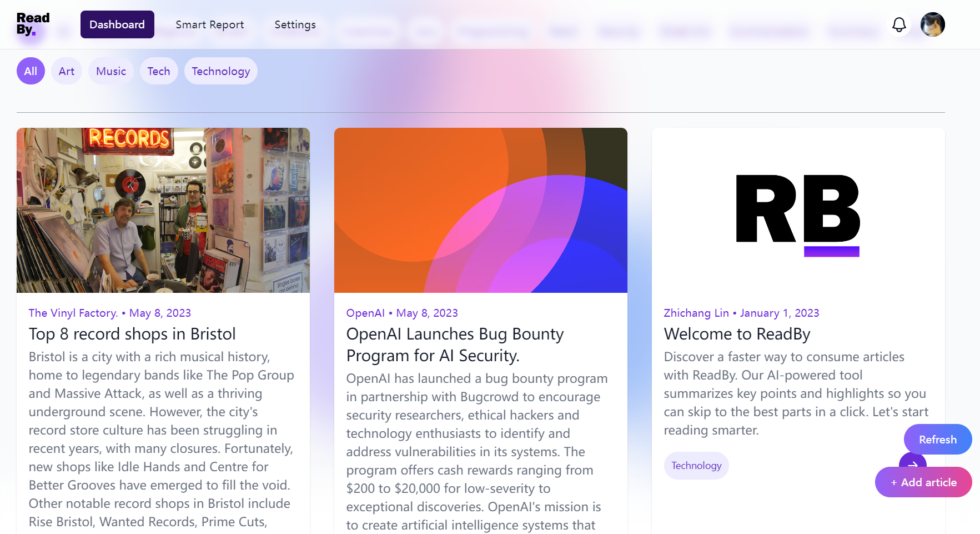
Task: Click the purple arrow next button
Action: (x=912, y=462)
